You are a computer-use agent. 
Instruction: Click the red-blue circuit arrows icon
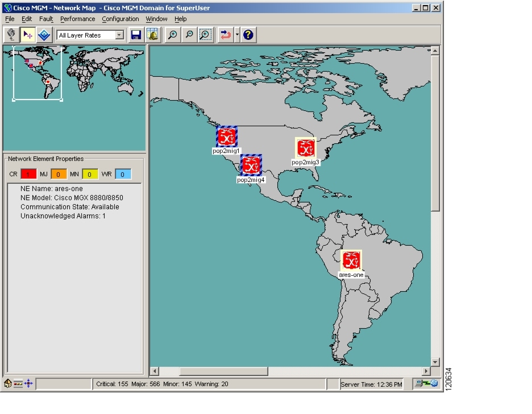[x=226, y=35]
